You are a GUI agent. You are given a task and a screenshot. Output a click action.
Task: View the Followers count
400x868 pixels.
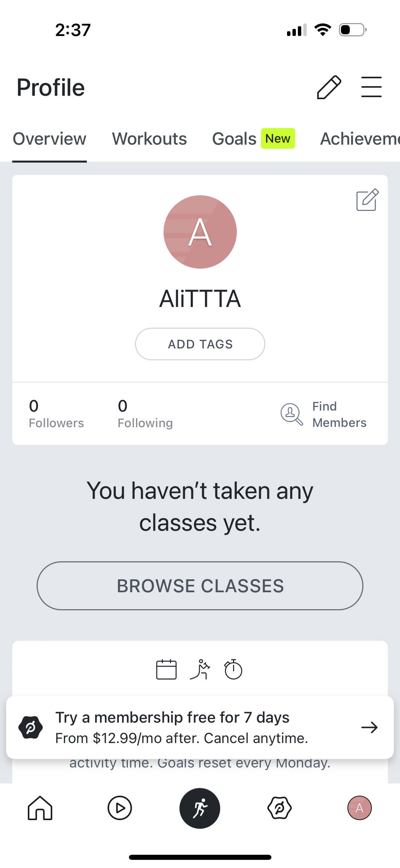pos(56,414)
